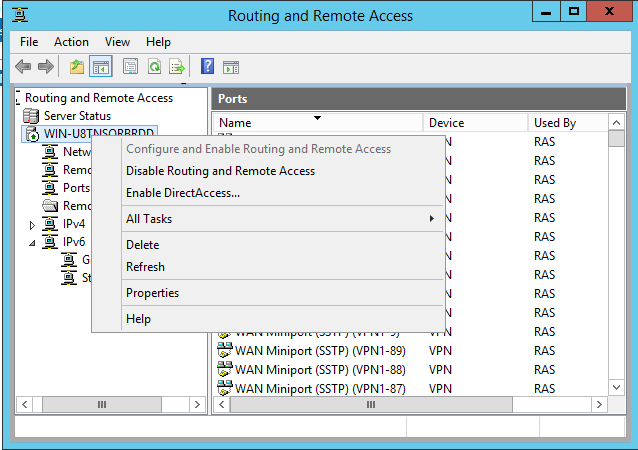This screenshot has width=638, height=450.
Task: Select WAN Miniport (SSTP) (VPN1-87) row
Action: tap(411, 388)
